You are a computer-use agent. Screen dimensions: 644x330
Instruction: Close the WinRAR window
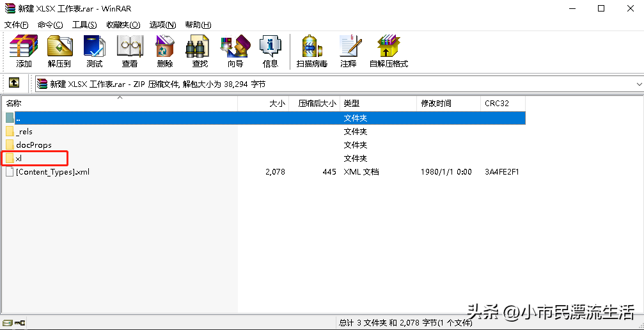pyautogui.click(x=631, y=8)
